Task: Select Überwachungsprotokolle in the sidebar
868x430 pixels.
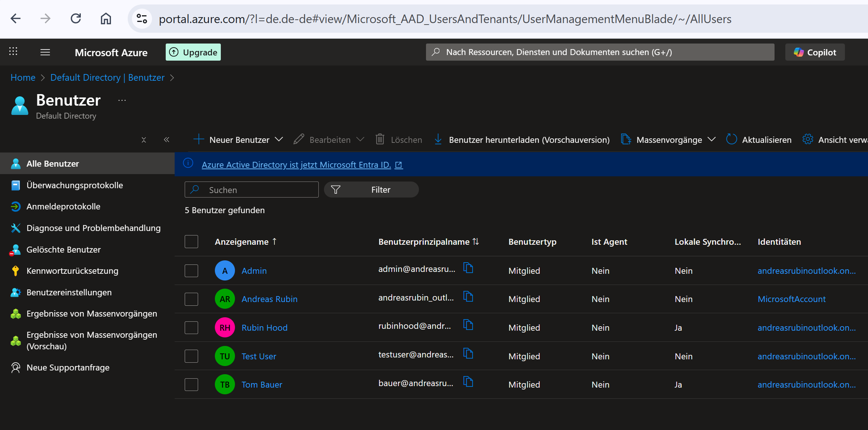Action: [x=74, y=185]
